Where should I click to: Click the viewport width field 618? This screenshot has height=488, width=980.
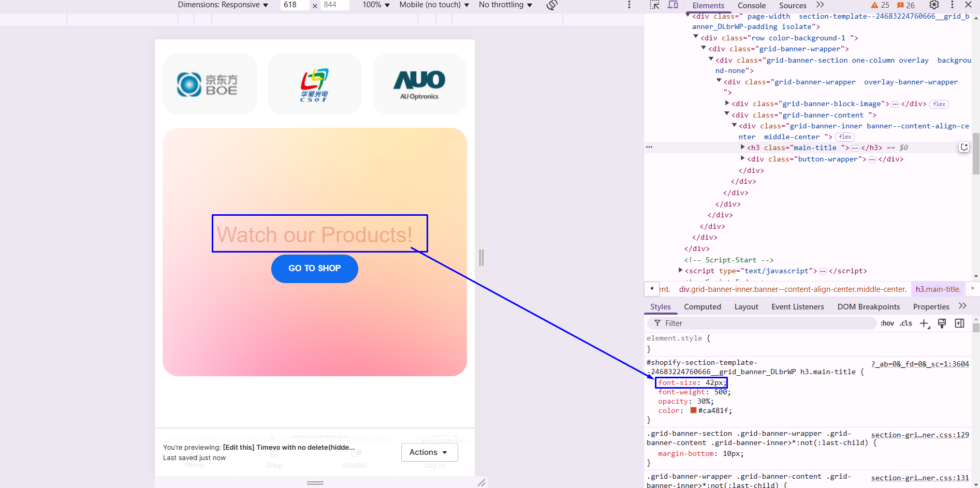[295, 5]
